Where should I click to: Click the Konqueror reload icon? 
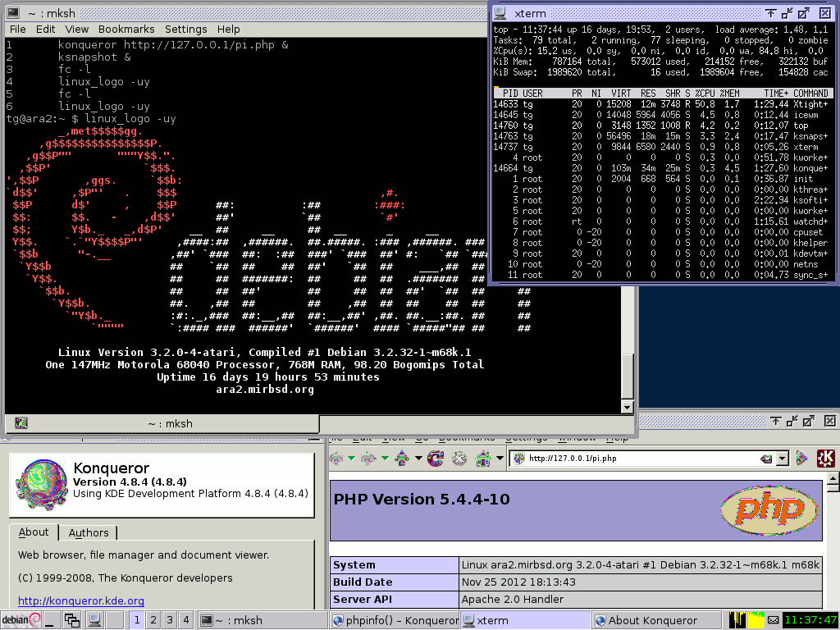click(x=436, y=459)
